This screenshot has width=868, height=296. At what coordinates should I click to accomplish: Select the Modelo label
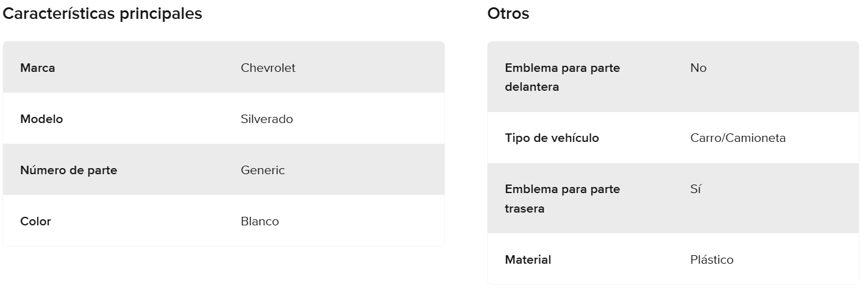point(41,119)
